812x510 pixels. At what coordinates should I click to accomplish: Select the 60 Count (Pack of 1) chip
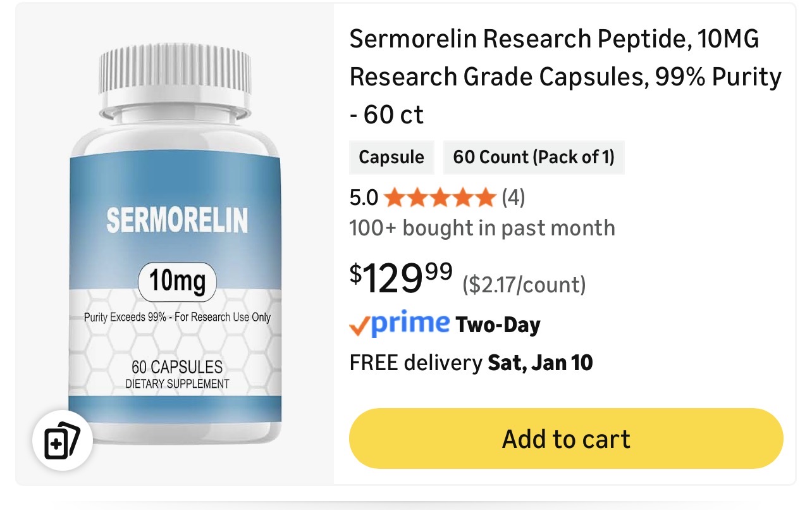(534, 157)
